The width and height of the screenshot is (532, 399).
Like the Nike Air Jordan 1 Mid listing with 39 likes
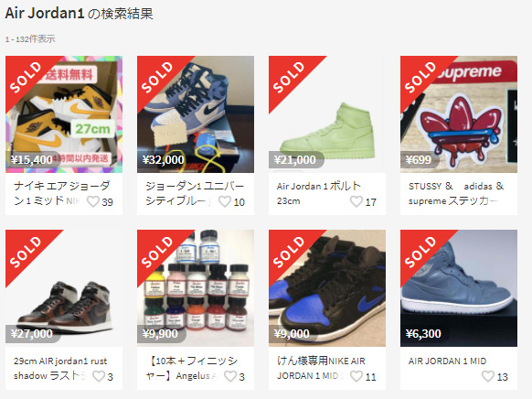[92, 201]
